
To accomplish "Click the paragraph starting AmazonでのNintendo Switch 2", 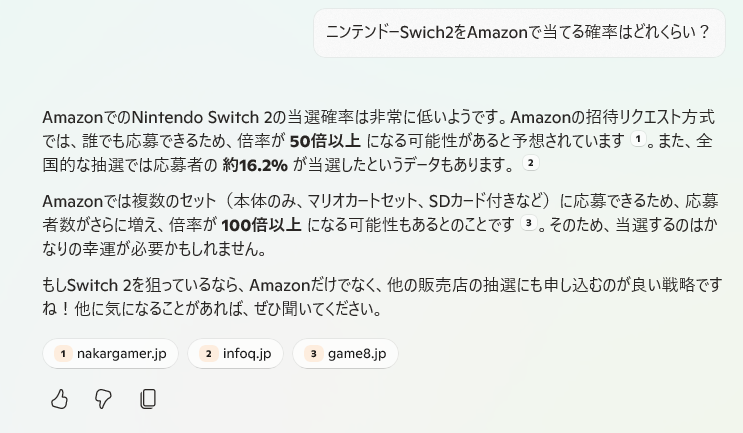I will click(379, 141).
